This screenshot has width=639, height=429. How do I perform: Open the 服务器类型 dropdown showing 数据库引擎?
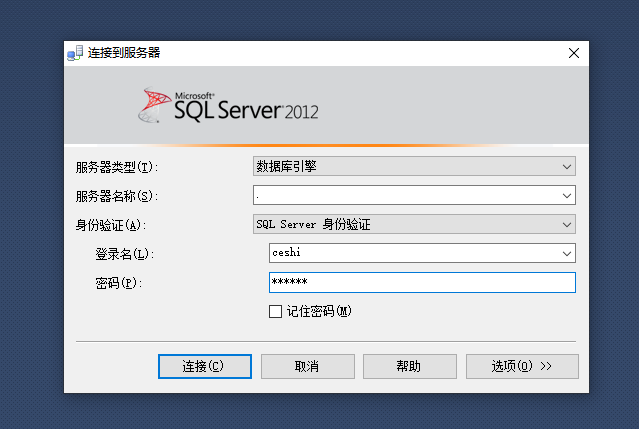coord(414,166)
